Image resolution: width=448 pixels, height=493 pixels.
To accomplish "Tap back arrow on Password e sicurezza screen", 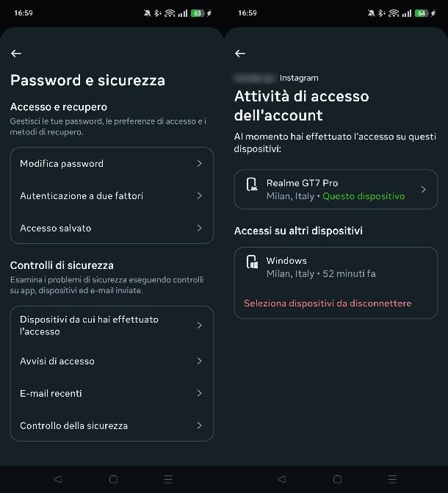I will (x=16, y=54).
